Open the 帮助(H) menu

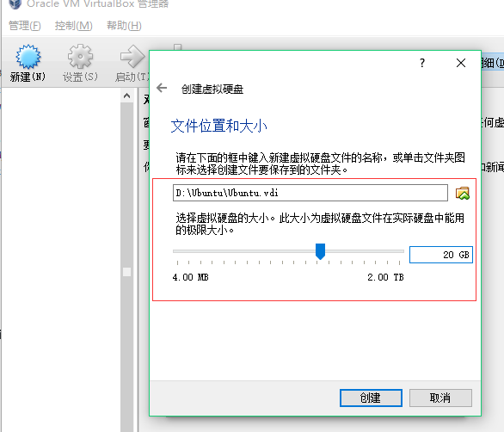point(124,26)
